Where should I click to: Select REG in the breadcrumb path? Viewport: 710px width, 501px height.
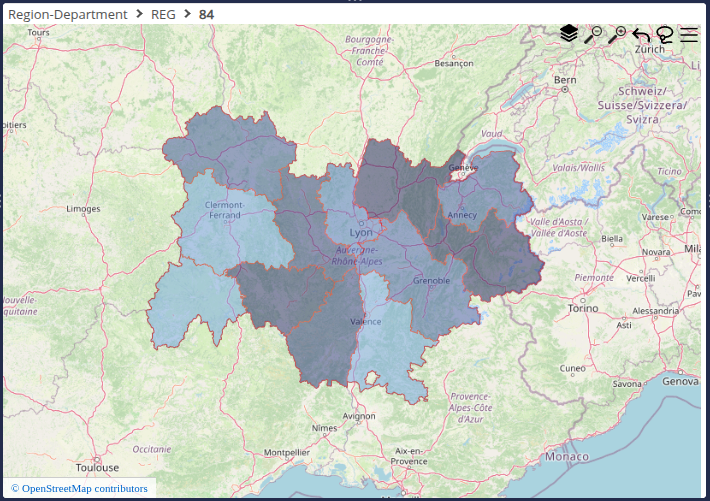(x=163, y=15)
